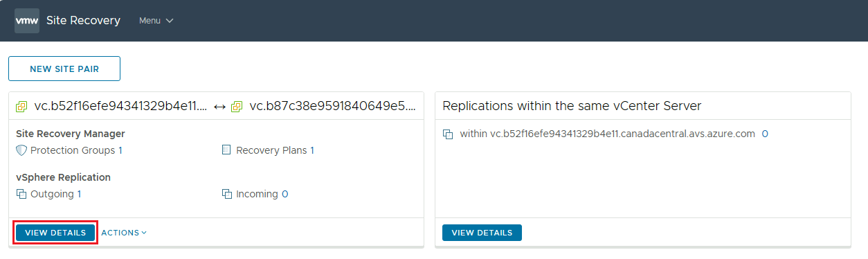The image size is (868, 259).
Task: Click New Site Pair button
Action: coord(64,69)
